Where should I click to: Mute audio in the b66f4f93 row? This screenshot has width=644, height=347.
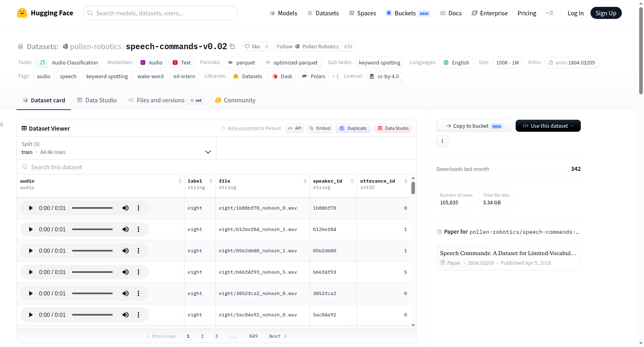pyautogui.click(x=126, y=272)
